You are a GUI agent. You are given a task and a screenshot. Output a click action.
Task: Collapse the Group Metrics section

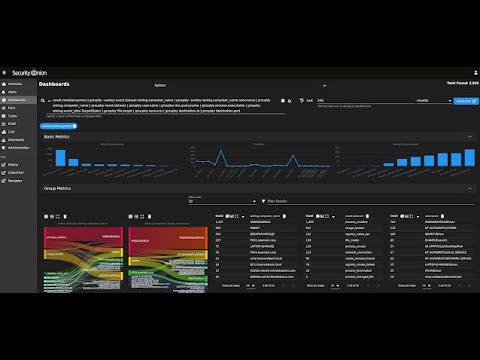point(470,188)
